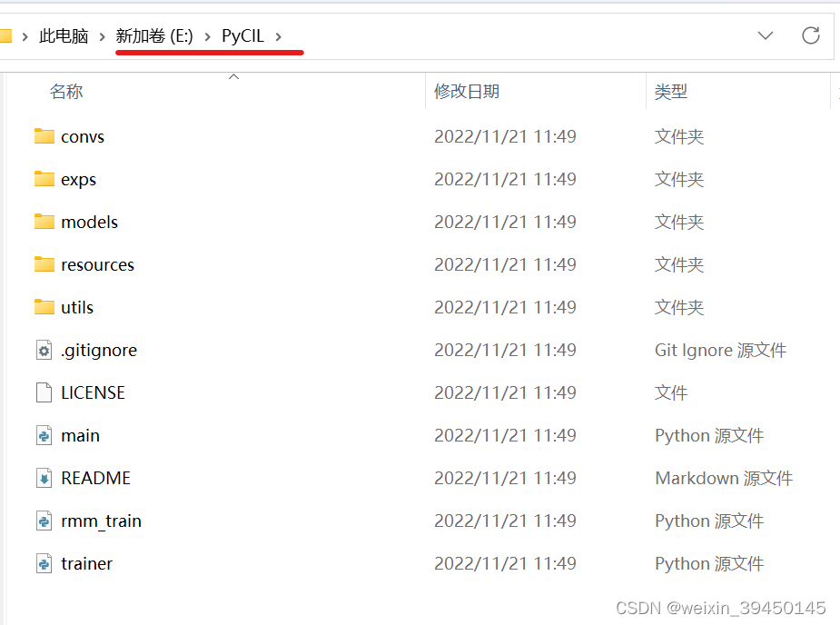Image resolution: width=840 pixels, height=625 pixels.
Task: Select the file name models
Action: pyautogui.click(x=90, y=222)
